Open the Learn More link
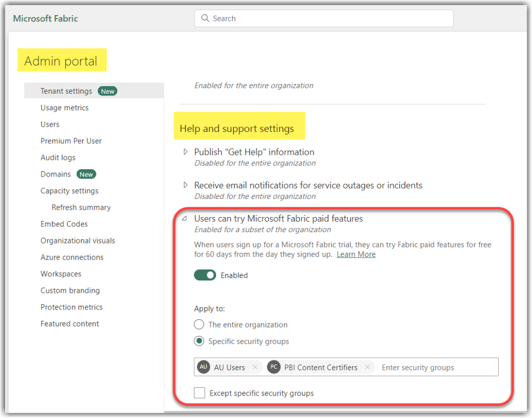532x418 pixels. coord(356,254)
